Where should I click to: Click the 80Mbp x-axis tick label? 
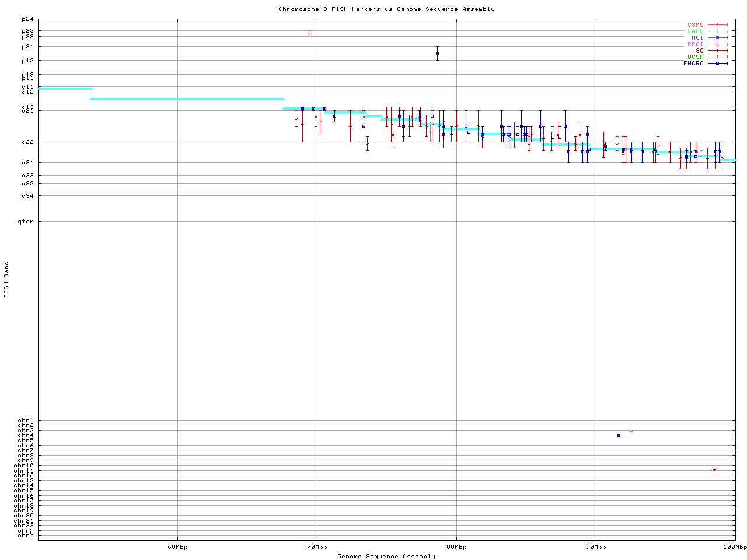pyautogui.click(x=456, y=547)
